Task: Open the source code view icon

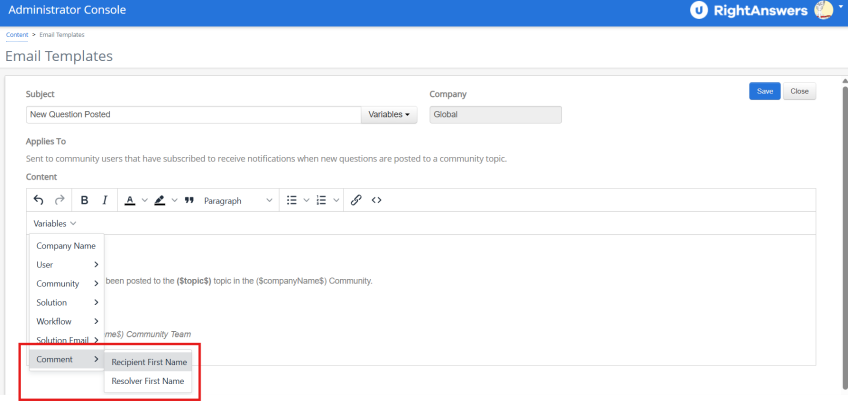Action: pos(377,200)
